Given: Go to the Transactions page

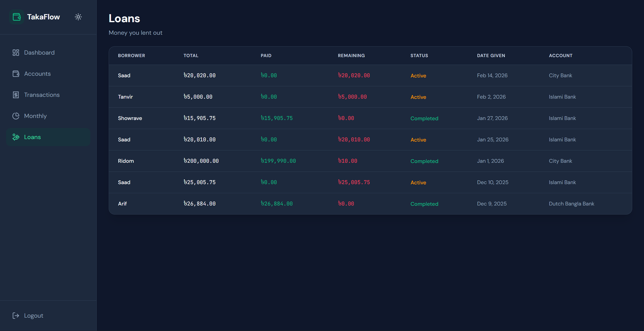Looking at the screenshot, I should [41, 95].
